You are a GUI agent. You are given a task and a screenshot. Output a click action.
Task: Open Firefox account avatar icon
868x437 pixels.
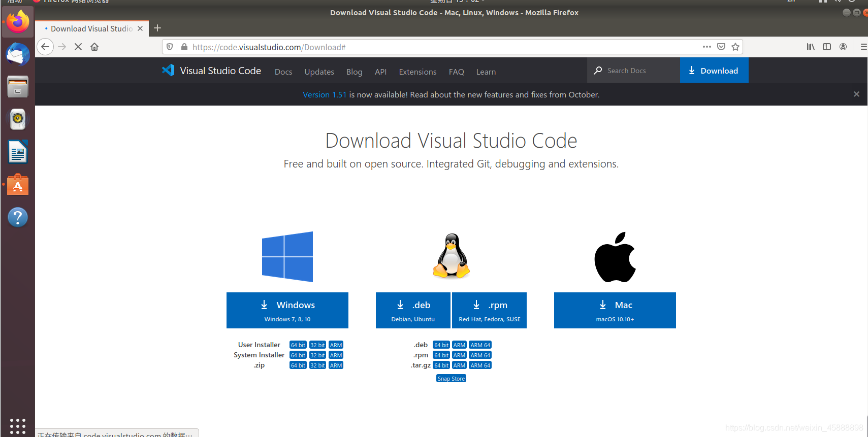(843, 47)
